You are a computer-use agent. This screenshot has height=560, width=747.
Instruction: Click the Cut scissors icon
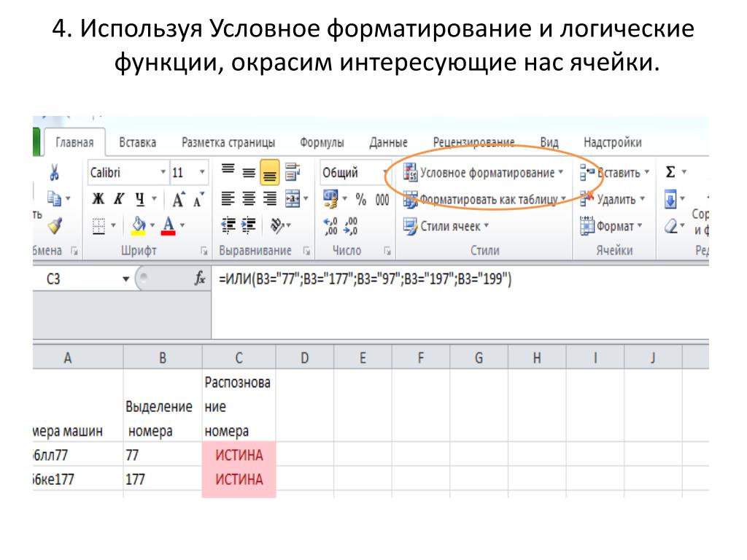tap(54, 172)
